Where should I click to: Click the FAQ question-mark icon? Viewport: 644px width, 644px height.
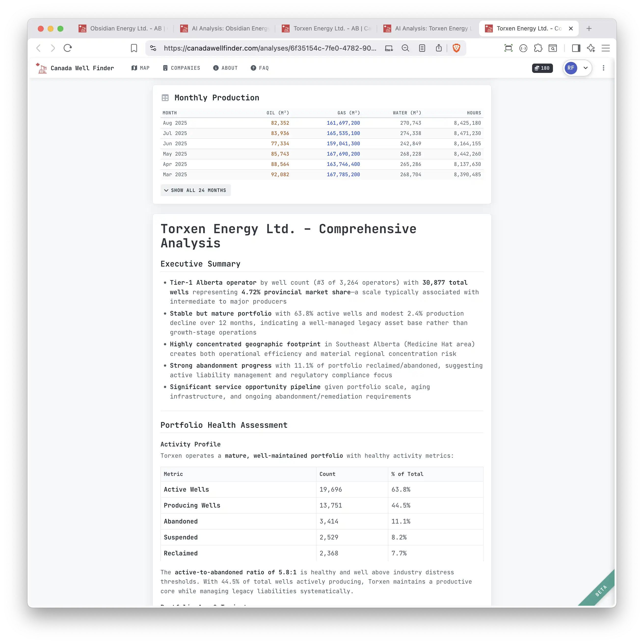click(253, 68)
